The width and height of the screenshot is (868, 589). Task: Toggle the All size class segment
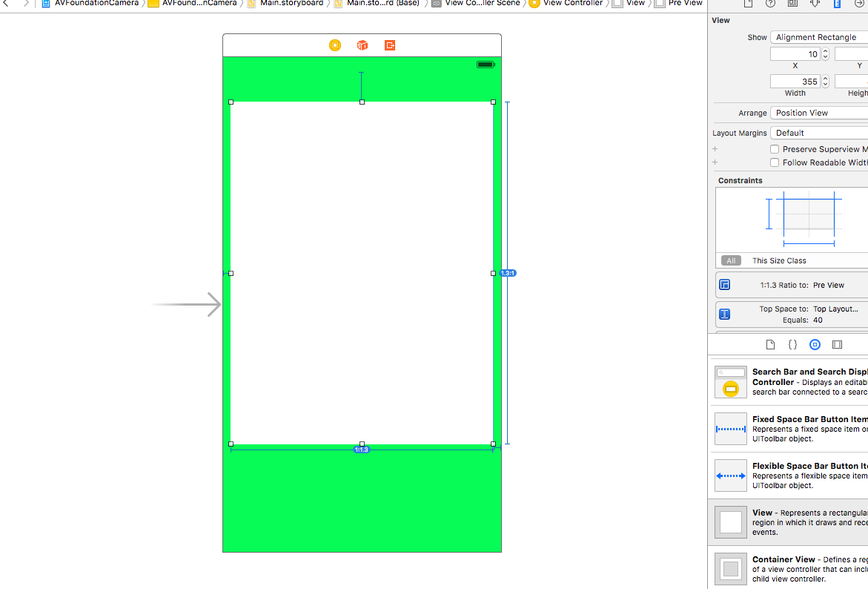pyautogui.click(x=731, y=260)
